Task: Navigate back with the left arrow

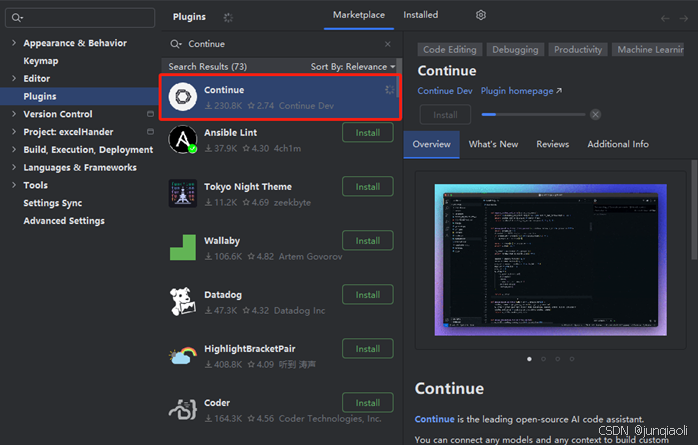Action: tap(665, 18)
